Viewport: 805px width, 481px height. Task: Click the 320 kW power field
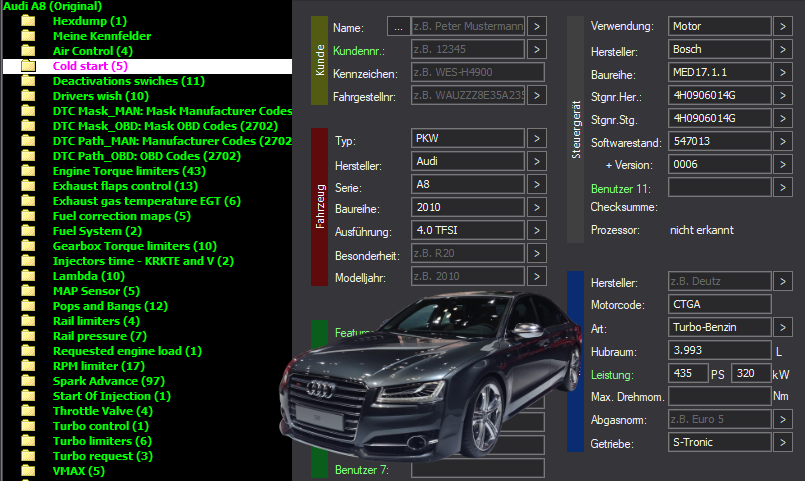coord(751,373)
